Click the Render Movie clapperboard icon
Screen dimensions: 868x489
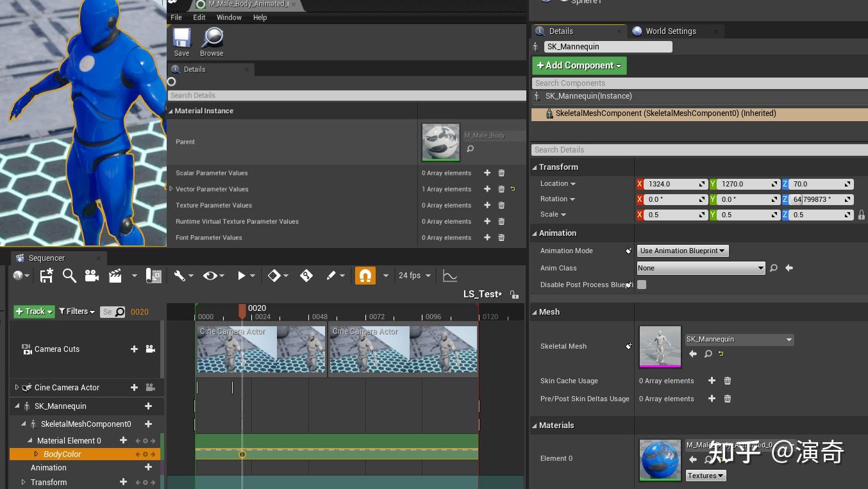pos(115,276)
